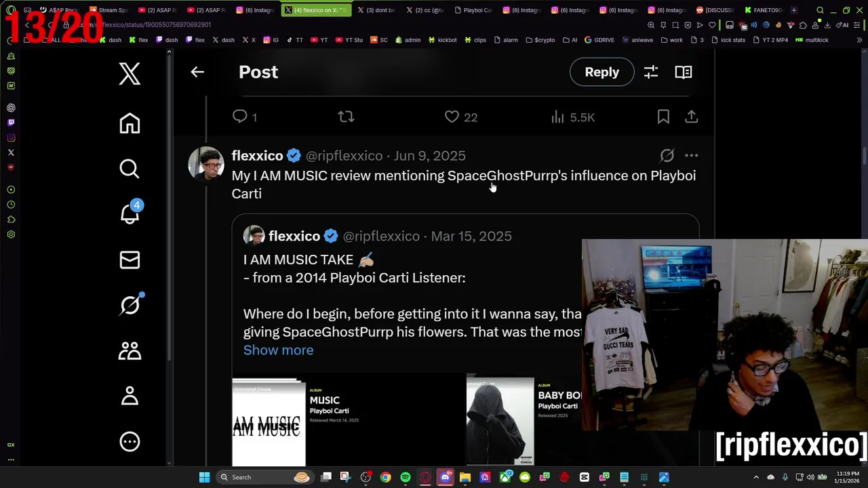This screenshot has height=488, width=868.
Task: Open Google Chrome from the taskbar
Action: click(x=385, y=477)
